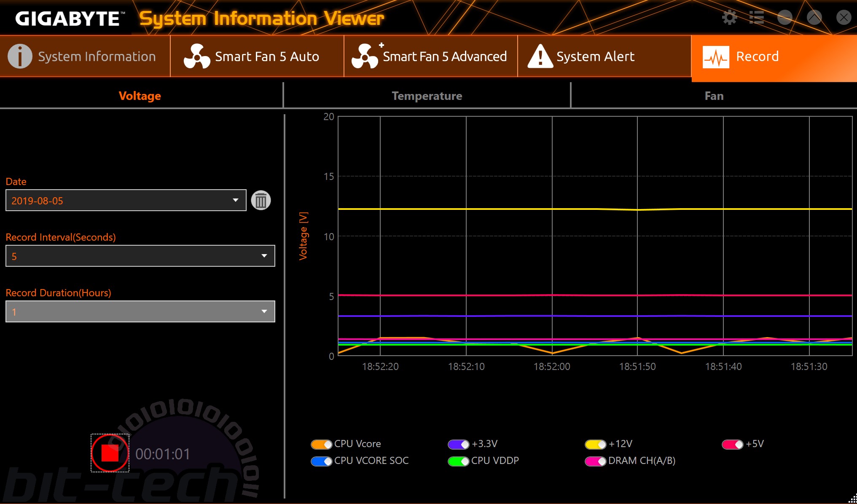Viewport: 857px width, 504px height.
Task: Open the Record Interval seconds dropdown
Action: (x=140, y=256)
